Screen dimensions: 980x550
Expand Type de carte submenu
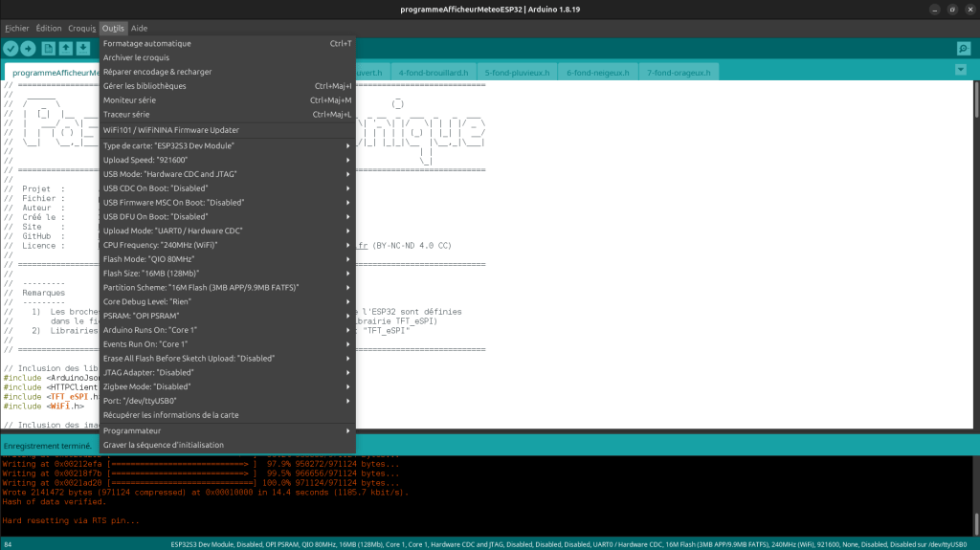pyautogui.click(x=228, y=145)
